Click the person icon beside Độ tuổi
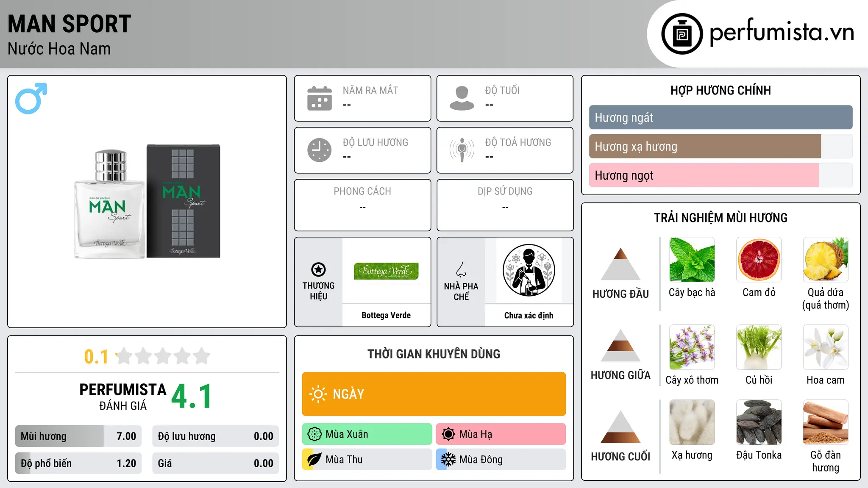This screenshot has width=868, height=488. [462, 98]
